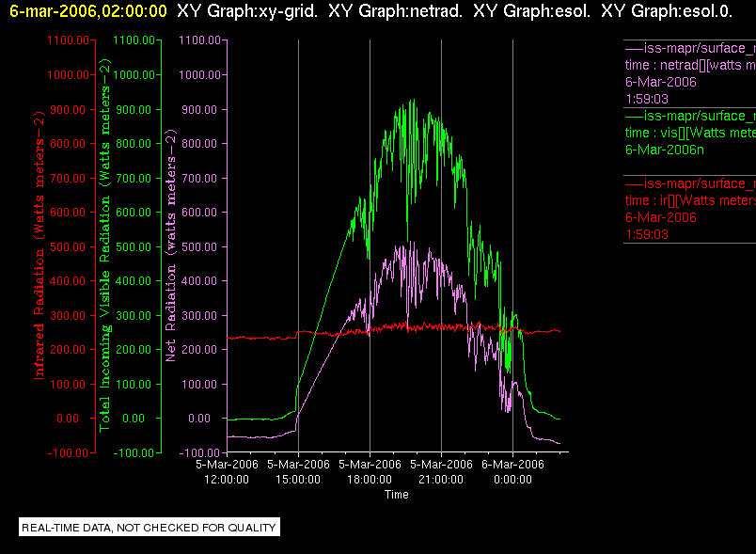756x554 pixels.
Task: Select the 'XY Graph:netrad.' title label
Action: click(x=395, y=11)
